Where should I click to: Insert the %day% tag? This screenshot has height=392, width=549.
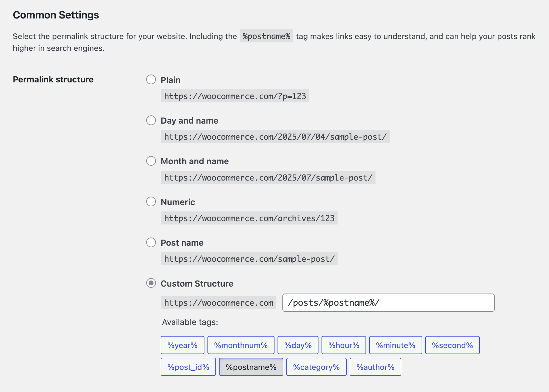(x=298, y=345)
